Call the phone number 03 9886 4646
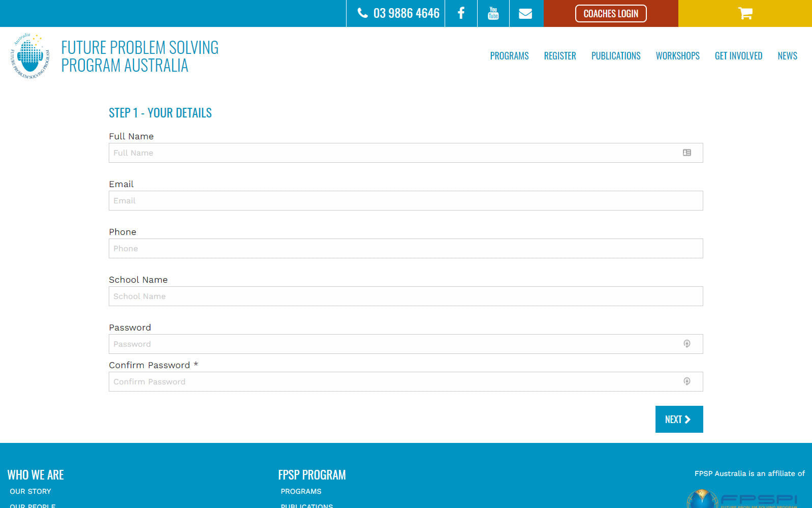The image size is (812, 508). click(x=399, y=13)
